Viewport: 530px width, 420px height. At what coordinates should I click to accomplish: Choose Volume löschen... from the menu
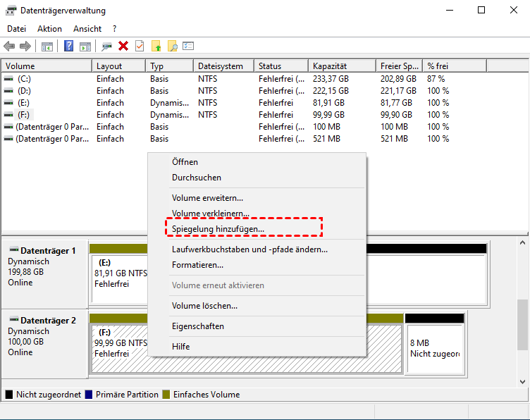point(257,306)
